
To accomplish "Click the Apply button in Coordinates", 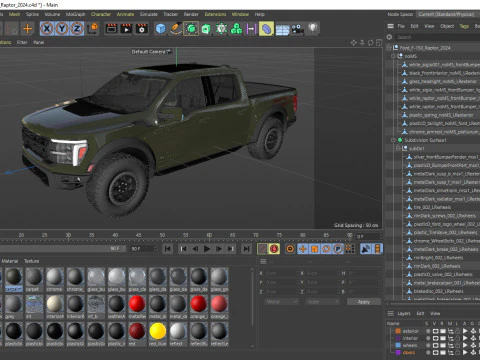I will [x=364, y=302].
